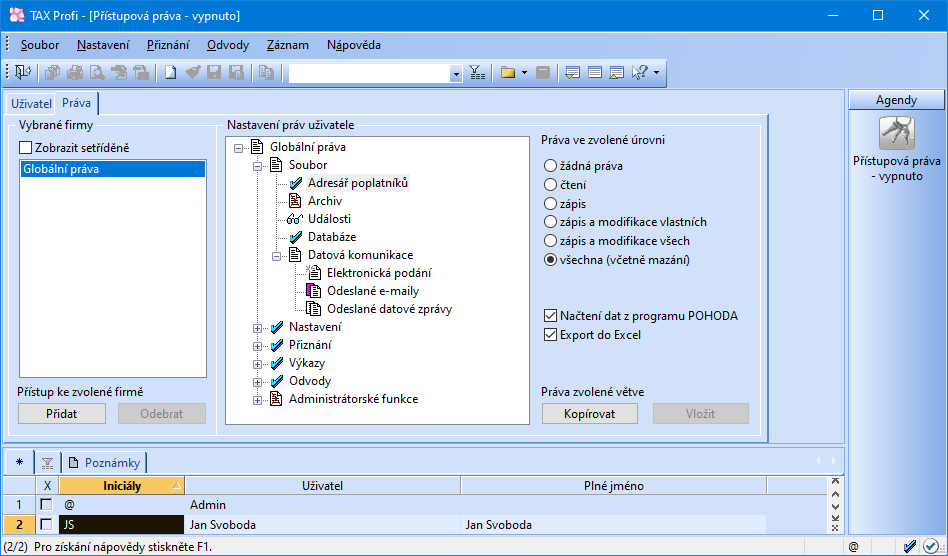Open the dropdown arrow beside folder icon
This screenshot has width=948, height=556.
pyautogui.click(x=524, y=73)
